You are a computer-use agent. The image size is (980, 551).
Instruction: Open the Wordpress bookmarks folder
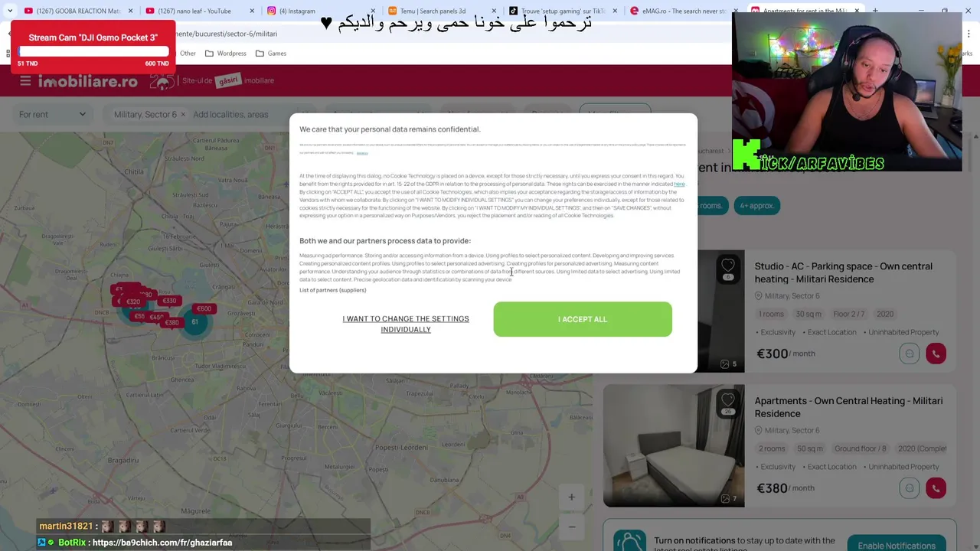[x=225, y=54]
